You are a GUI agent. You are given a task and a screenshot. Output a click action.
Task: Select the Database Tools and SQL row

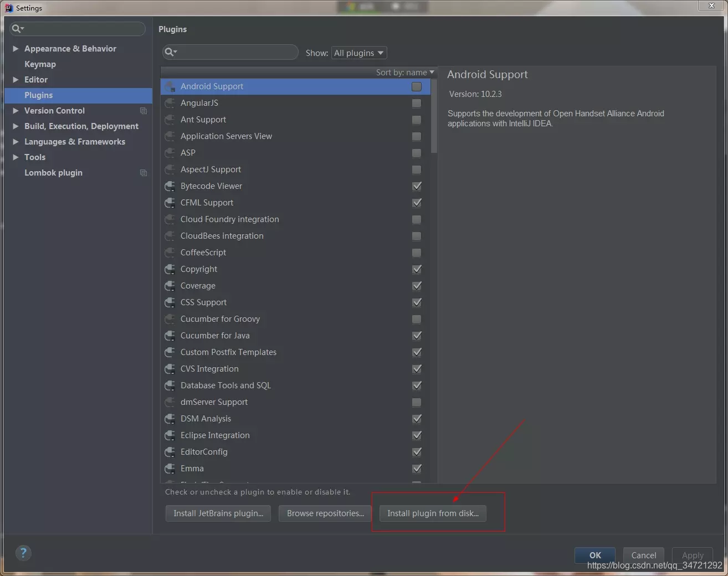point(296,385)
